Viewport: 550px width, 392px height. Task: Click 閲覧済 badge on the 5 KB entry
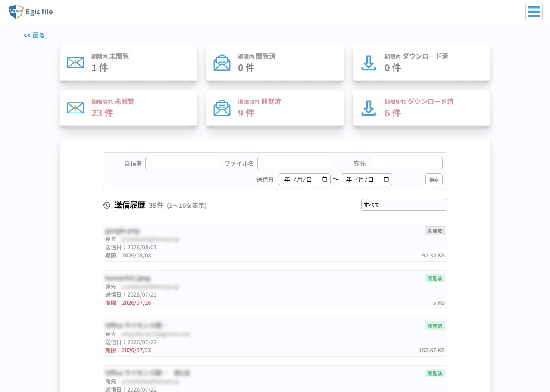click(435, 278)
